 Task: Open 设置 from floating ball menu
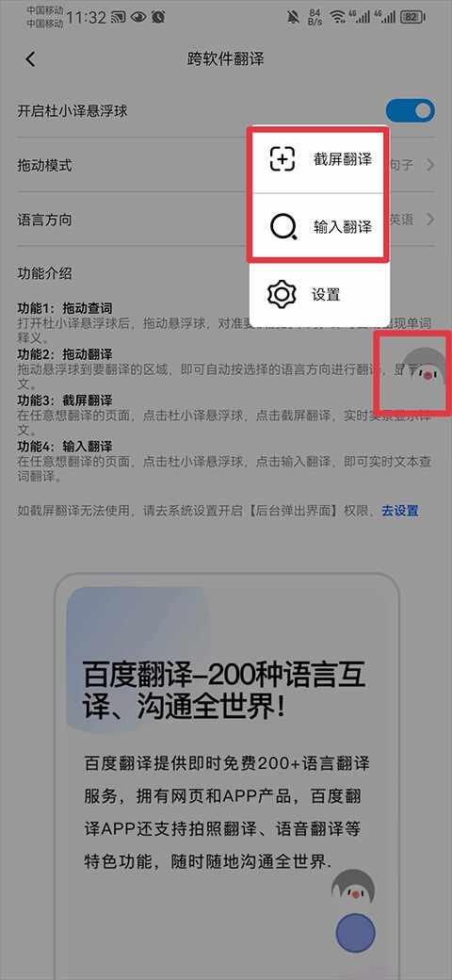(319, 295)
